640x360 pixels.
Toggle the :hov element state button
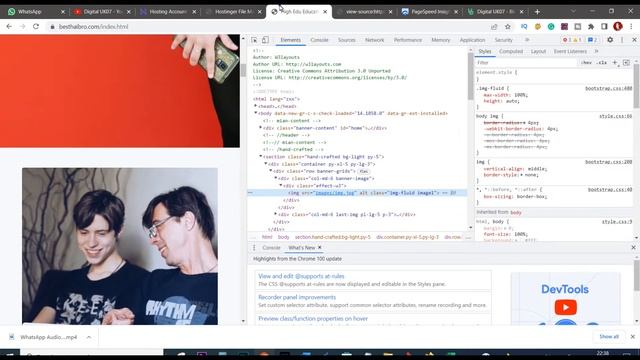[x=586, y=62]
